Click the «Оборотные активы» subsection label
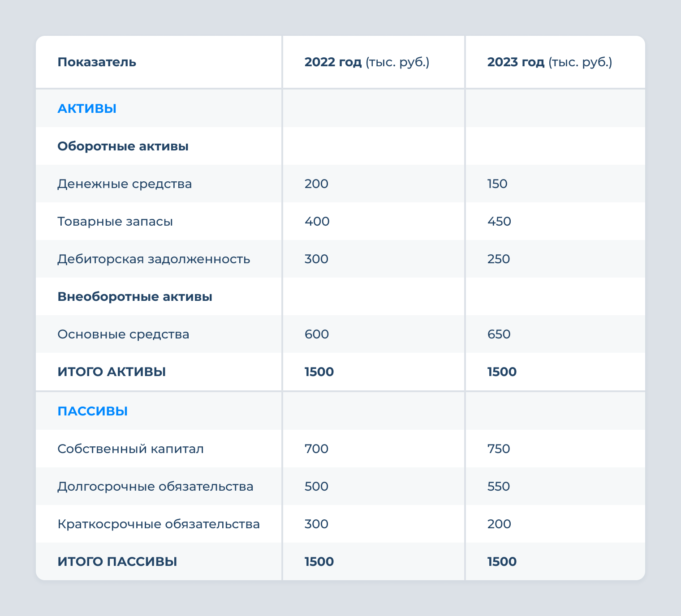The width and height of the screenshot is (681, 616). tap(123, 146)
